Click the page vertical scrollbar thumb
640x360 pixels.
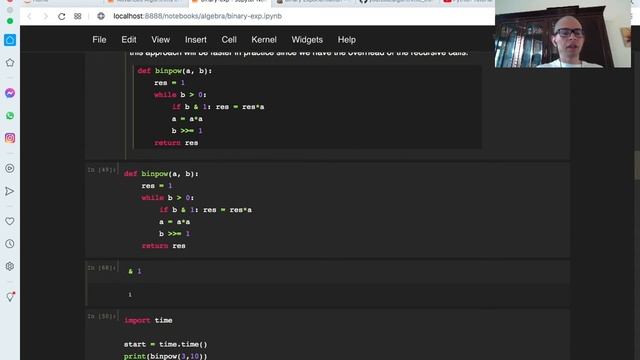pyautogui.click(x=637, y=165)
